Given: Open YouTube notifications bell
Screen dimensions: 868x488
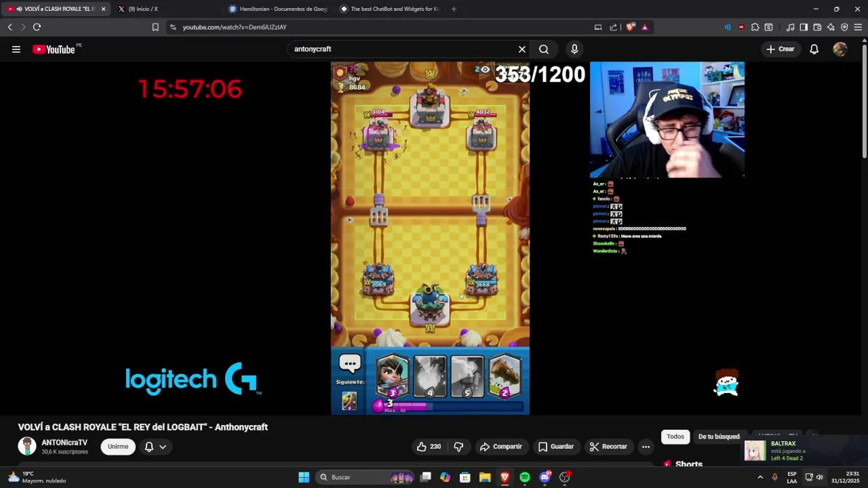Looking at the screenshot, I should pyautogui.click(x=814, y=49).
